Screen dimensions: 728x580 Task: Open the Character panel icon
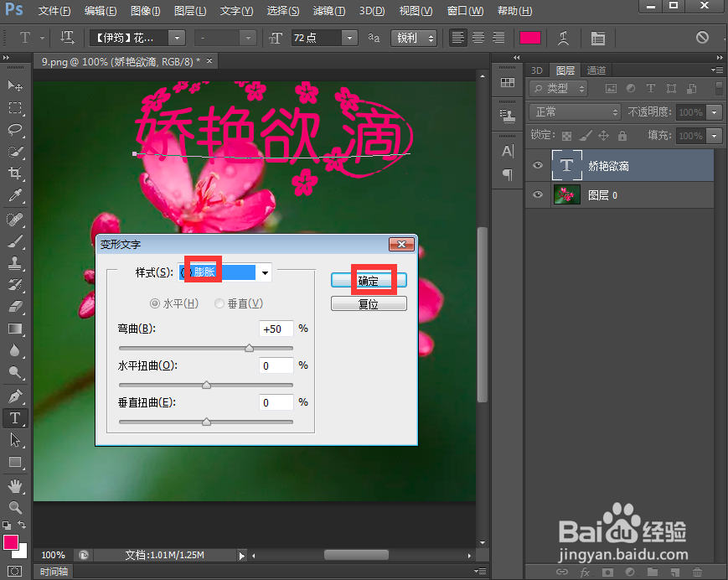pos(598,37)
